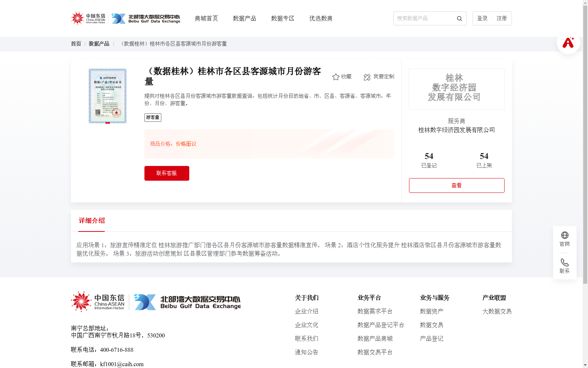Image resolution: width=588 pixels, height=368 pixels.
Task: Click the page vertical scrollbar
Action: (x=585, y=145)
